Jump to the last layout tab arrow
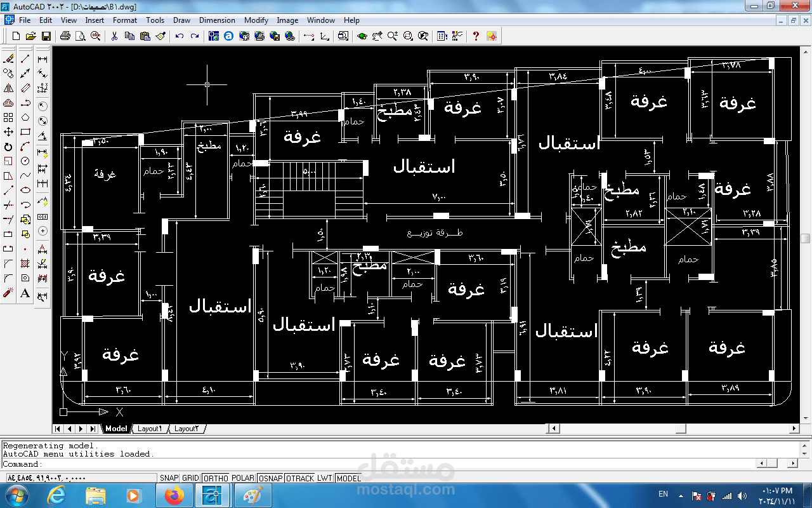The width and height of the screenshot is (812, 508). click(x=93, y=429)
